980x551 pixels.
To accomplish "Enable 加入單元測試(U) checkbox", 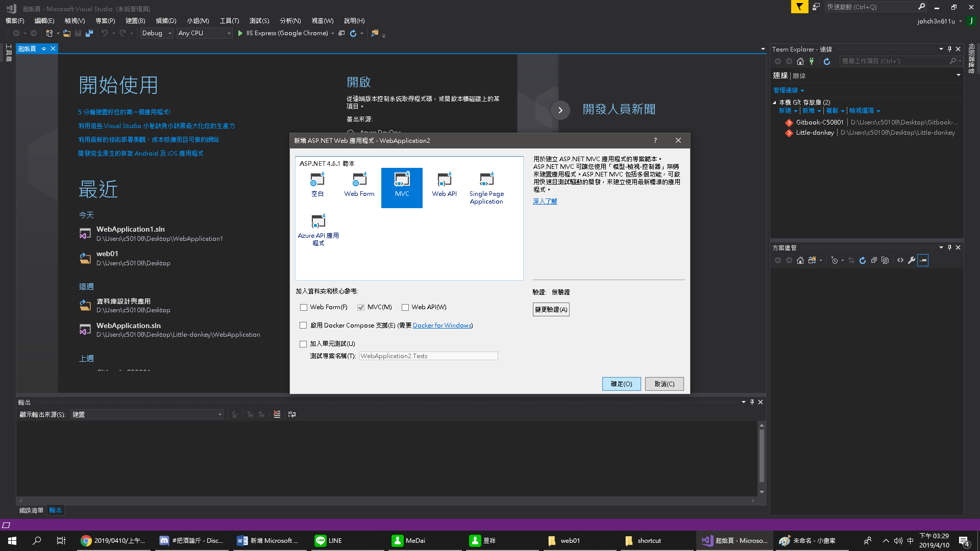I will coord(303,344).
